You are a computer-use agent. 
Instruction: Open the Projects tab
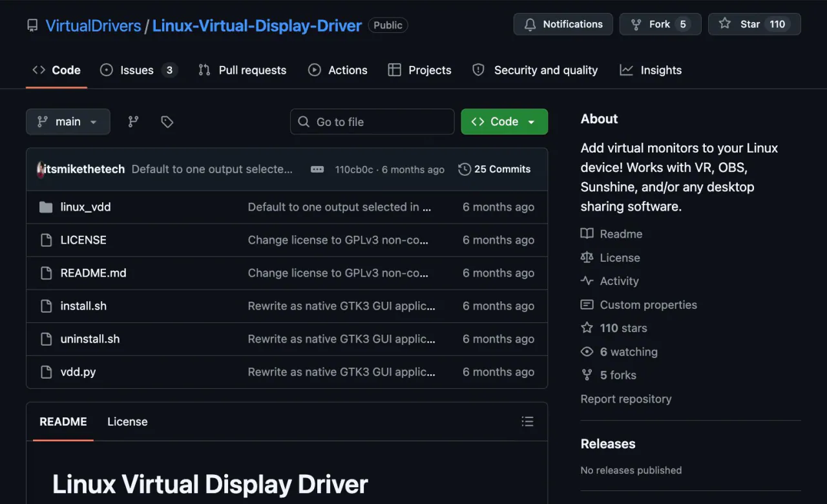419,70
